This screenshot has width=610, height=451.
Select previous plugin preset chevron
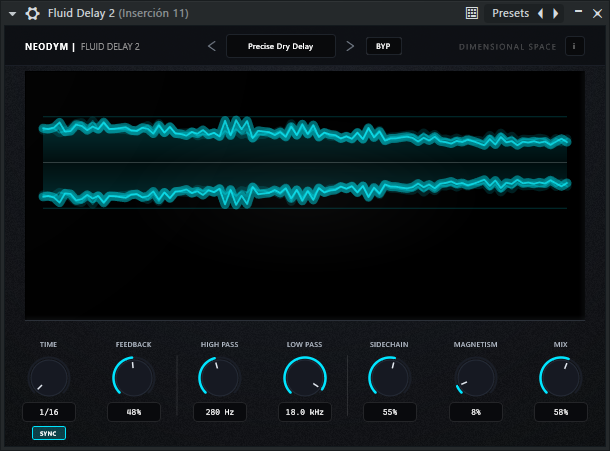click(212, 46)
